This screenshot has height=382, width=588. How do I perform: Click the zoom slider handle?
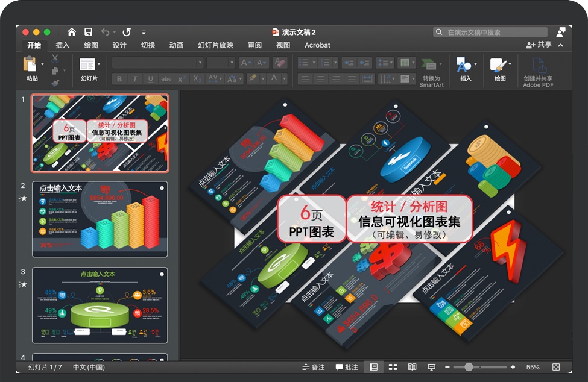469,367
